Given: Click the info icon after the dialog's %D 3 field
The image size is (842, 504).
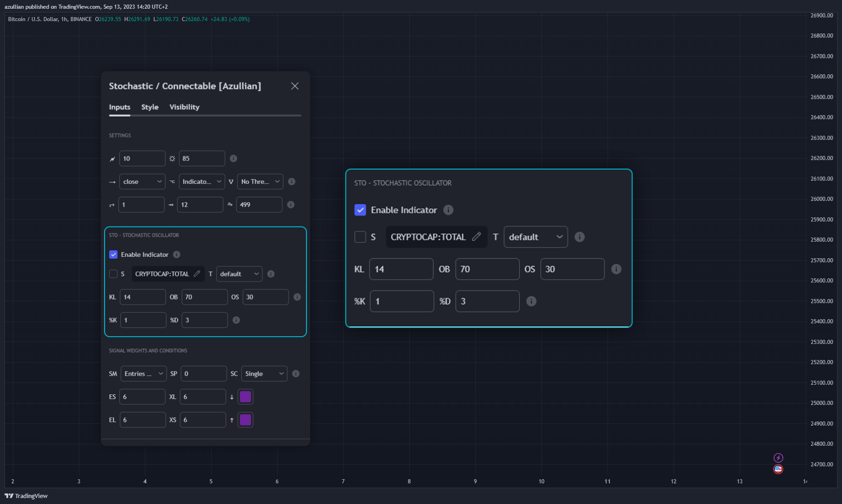Looking at the screenshot, I should click(236, 320).
